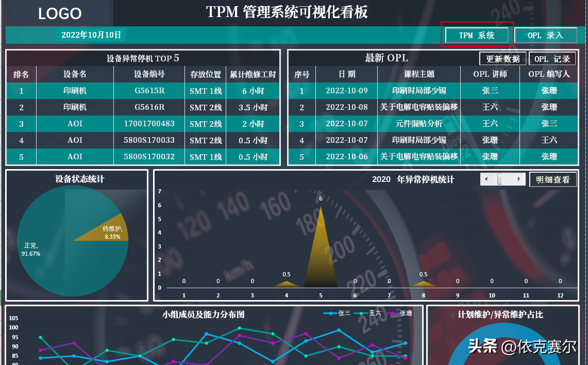Click the 累计维修工时 column header
Viewport: 588px width, 365px height.
pyautogui.click(x=253, y=74)
